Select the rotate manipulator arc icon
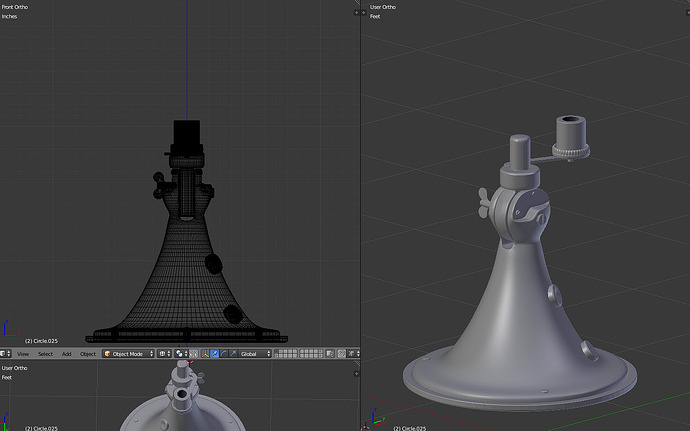This screenshot has height=431, width=690. coord(224,354)
